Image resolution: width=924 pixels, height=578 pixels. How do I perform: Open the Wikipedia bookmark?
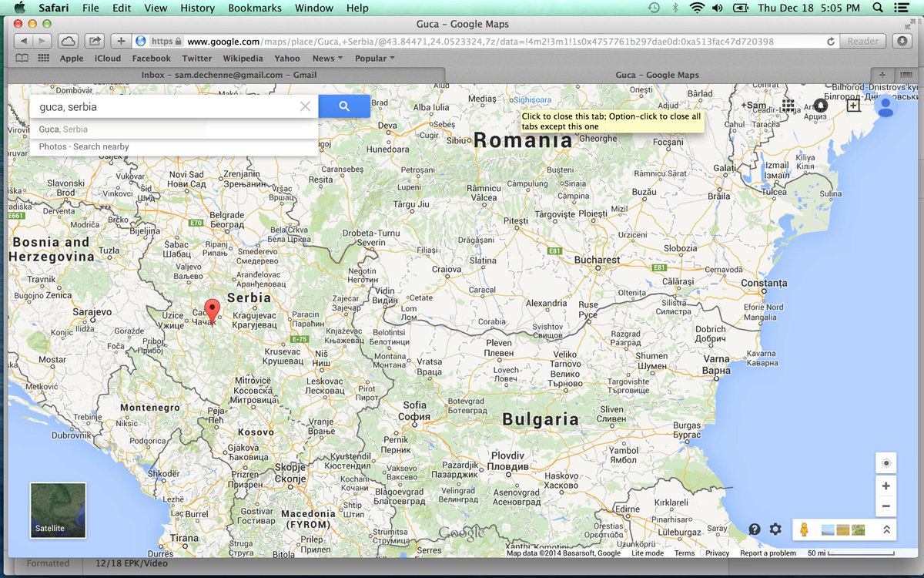click(x=243, y=59)
